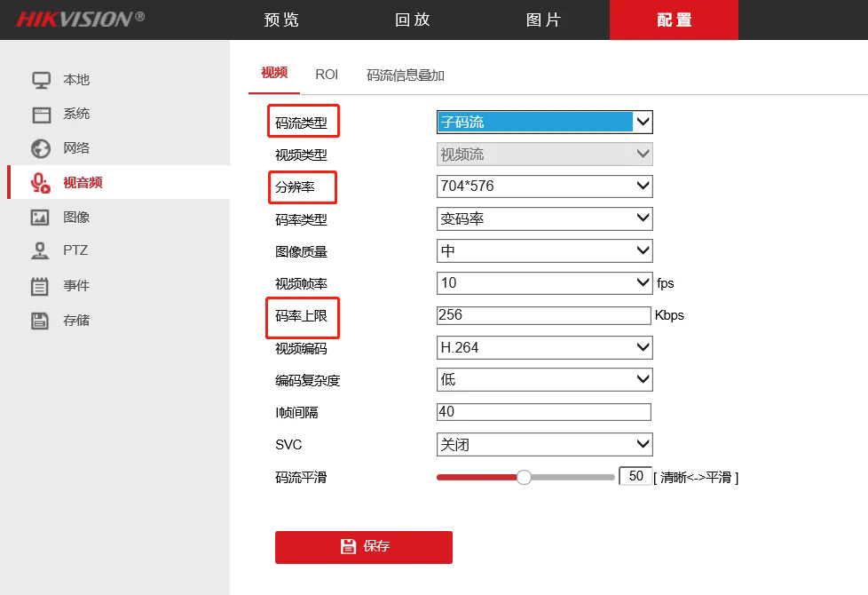Image resolution: width=868 pixels, height=595 pixels.
Task: Click the 码率上限 input field showing 256
Action: (x=543, y=315)
